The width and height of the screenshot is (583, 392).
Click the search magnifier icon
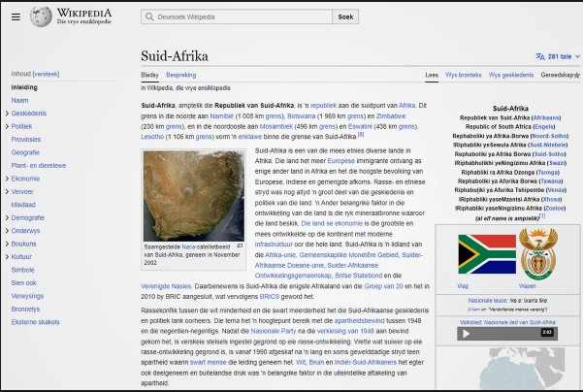coord(149,17)
